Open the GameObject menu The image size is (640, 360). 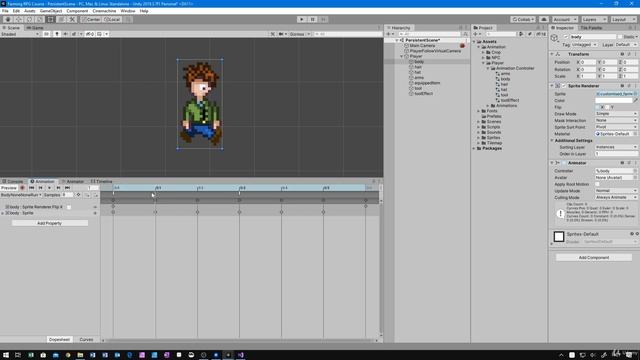51,11
